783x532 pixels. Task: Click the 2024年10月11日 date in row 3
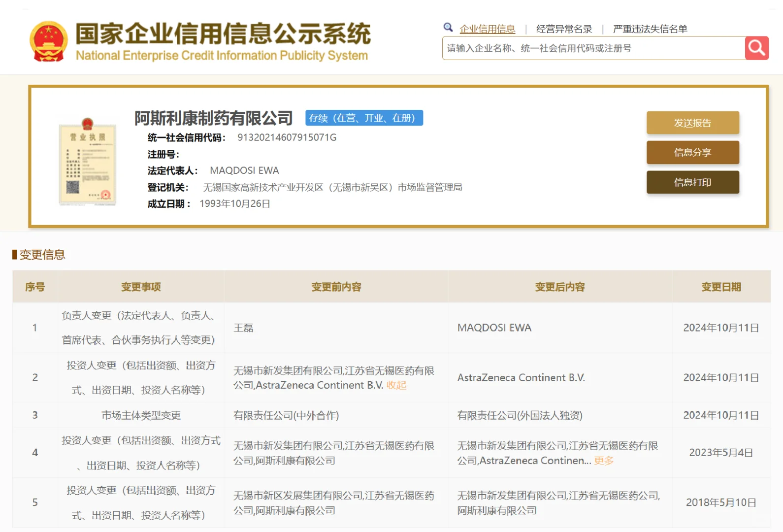click(721, 415)
